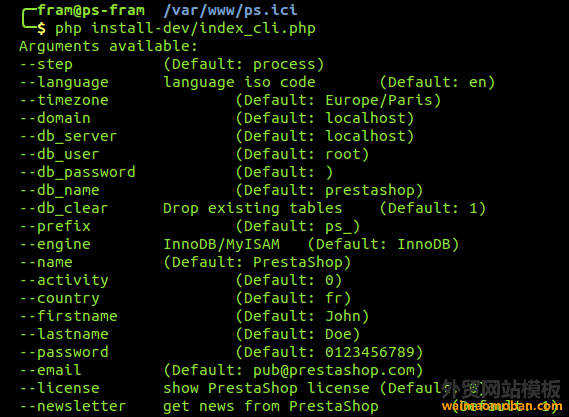The image size is (569, 417).
Task: Click the --db_server argument name
Action: 68,136
